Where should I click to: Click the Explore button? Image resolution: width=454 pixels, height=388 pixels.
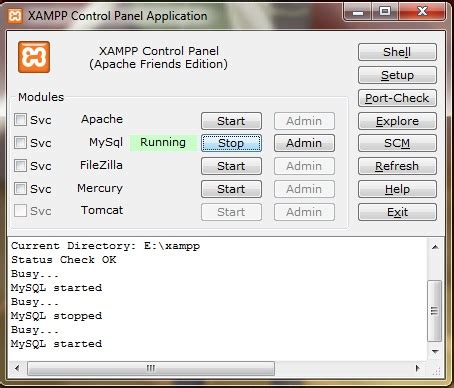397,121
